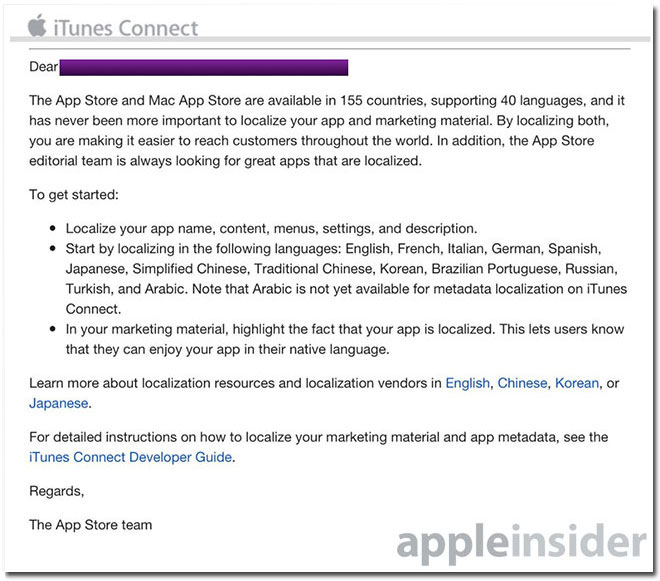
Task: Click bullet 'Localize your app name, content'
Action: tap(271, 229)
